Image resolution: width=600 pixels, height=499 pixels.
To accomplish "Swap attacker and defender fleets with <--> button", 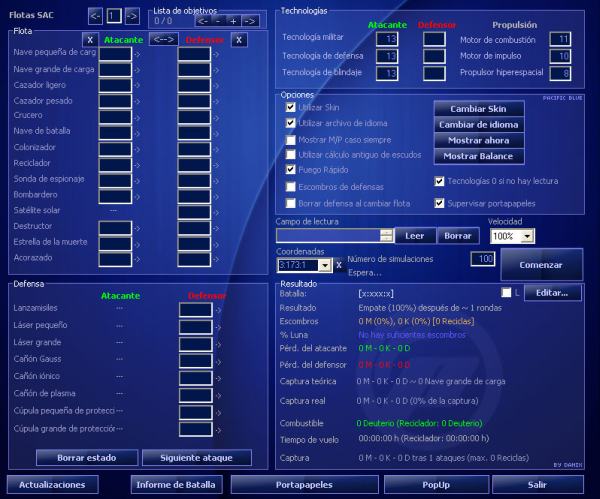I will click(x=161, y=39).
